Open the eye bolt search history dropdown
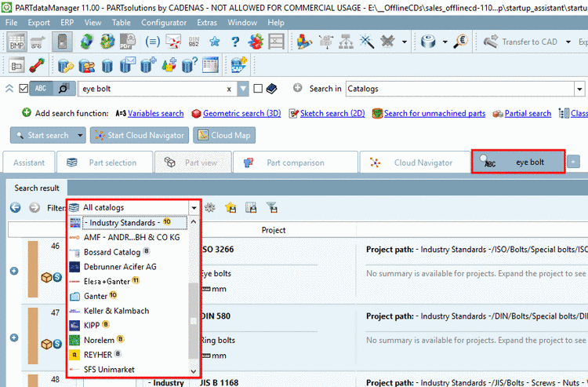 pyautogui.click(x=243, y=89)
